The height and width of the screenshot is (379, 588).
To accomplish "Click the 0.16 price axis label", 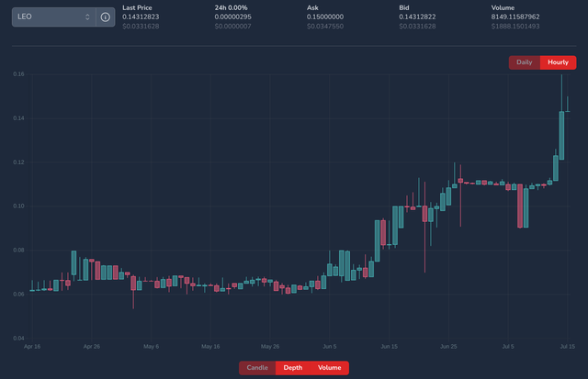I will coord(18,74).
